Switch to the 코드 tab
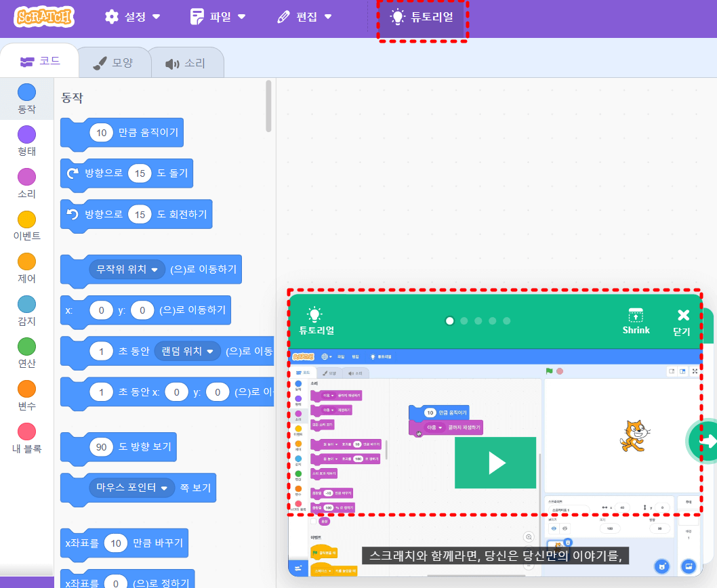The height and width of the screenshot is (588, 717). click(x=40, y=61)
